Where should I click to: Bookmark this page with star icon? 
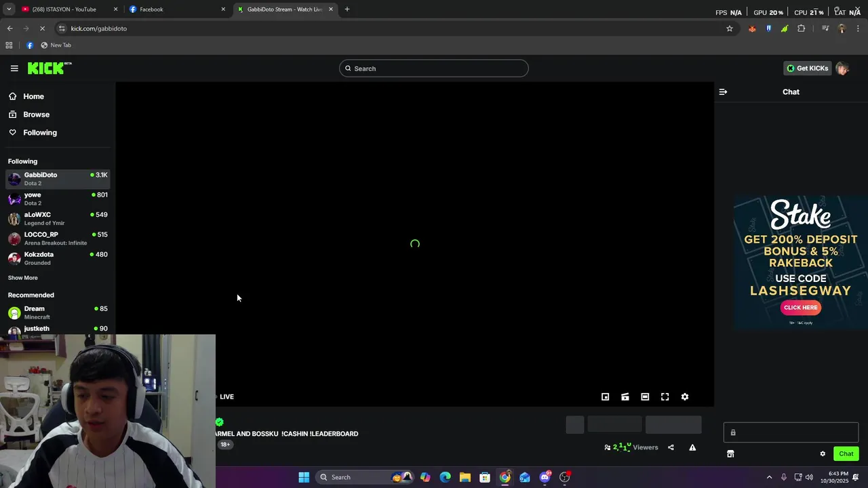(730, 28)
